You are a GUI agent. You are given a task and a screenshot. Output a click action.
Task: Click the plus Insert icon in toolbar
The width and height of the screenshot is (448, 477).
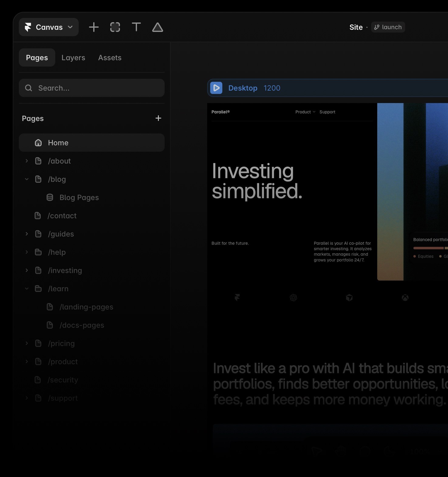(94, 27)
